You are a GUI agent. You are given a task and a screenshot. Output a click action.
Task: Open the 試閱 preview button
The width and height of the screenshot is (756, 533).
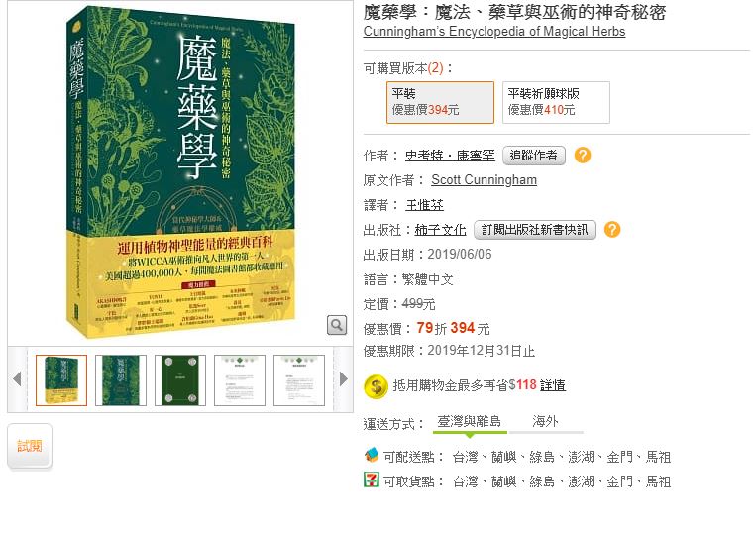[x=30, y=446]
